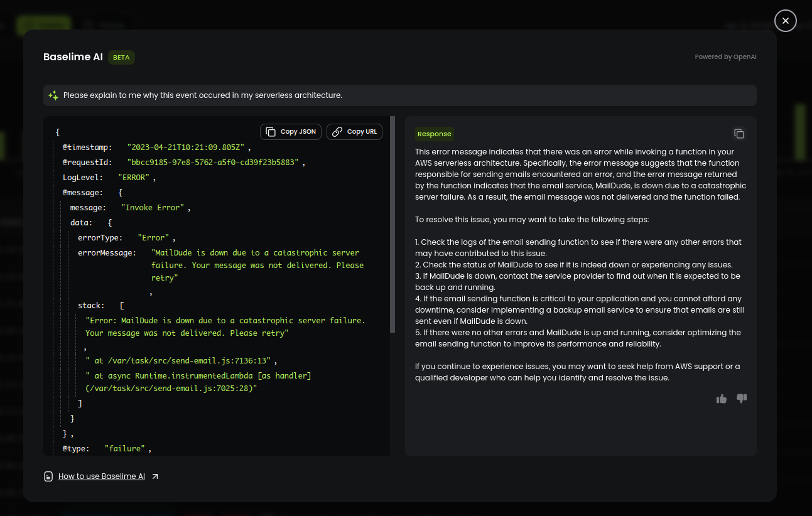Click the LogLevel "ERROR" value

[x=134, y=178]
